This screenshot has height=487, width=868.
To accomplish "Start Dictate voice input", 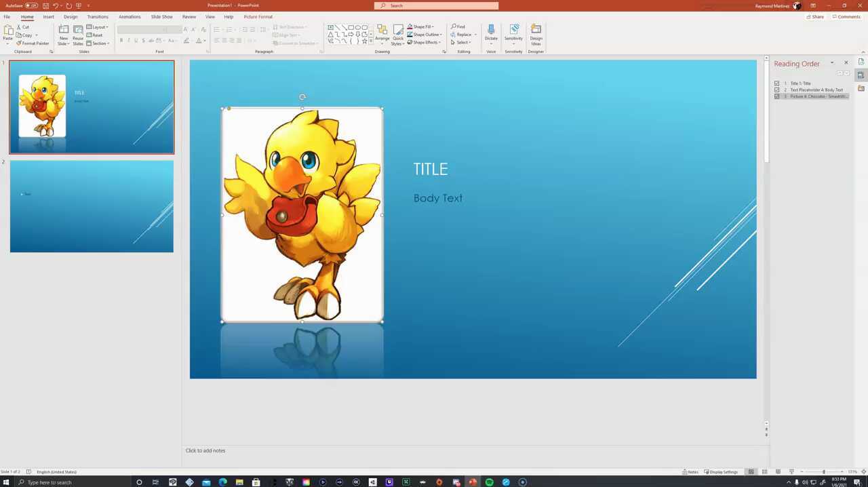I will (491, 34).
